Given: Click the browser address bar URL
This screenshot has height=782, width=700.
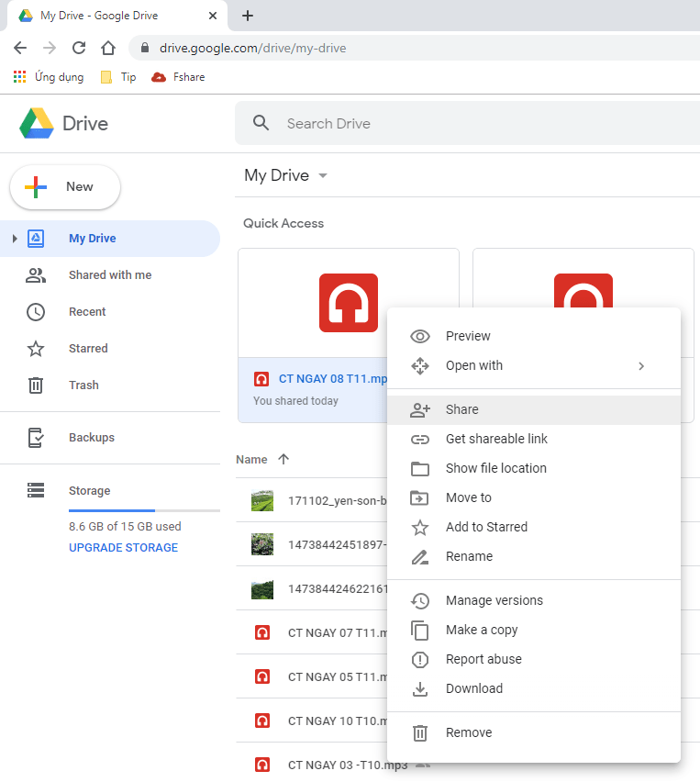Looking at the screenshot, I should (x=252, y=48).
